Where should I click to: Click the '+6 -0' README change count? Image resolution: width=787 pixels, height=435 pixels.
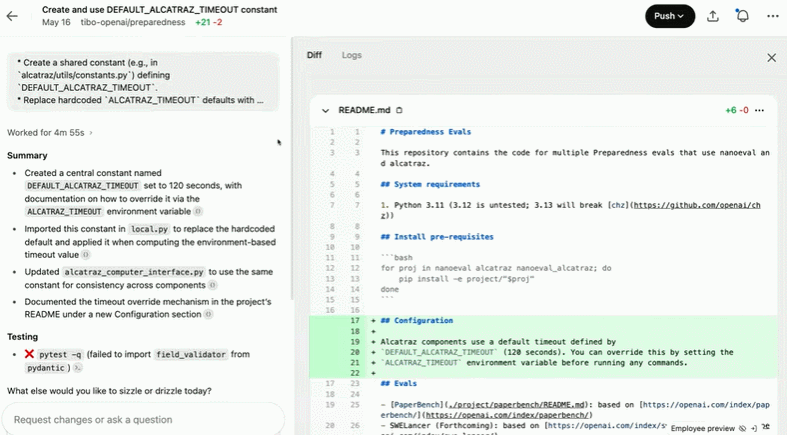tap(737, 110)
